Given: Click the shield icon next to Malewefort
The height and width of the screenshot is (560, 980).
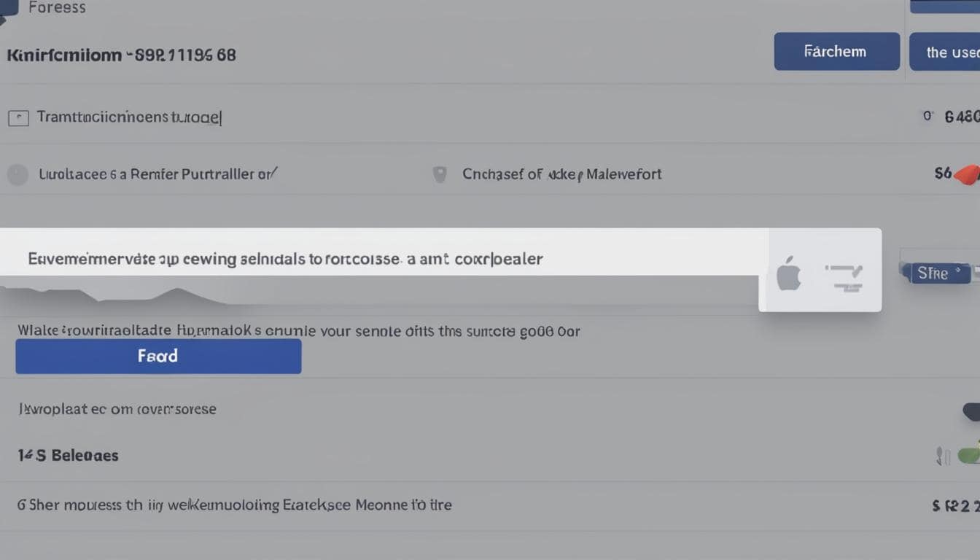Looking at the screenshot, I should (440, 174).
